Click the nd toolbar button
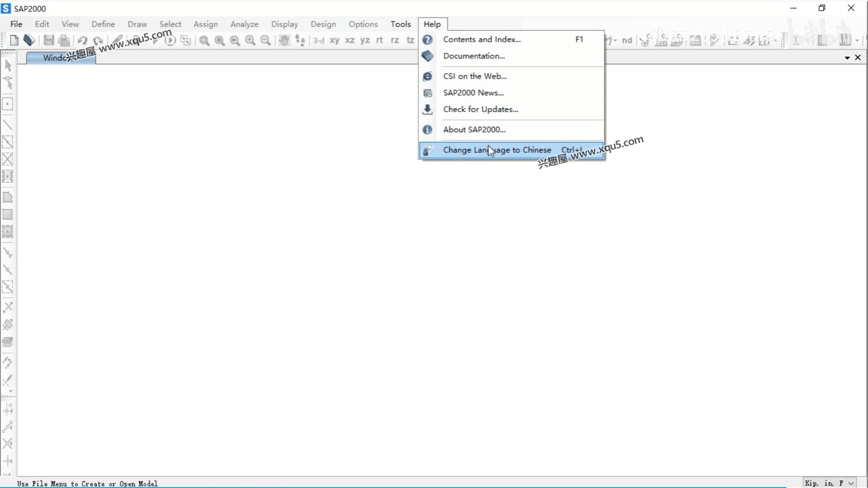 (627, 40)
